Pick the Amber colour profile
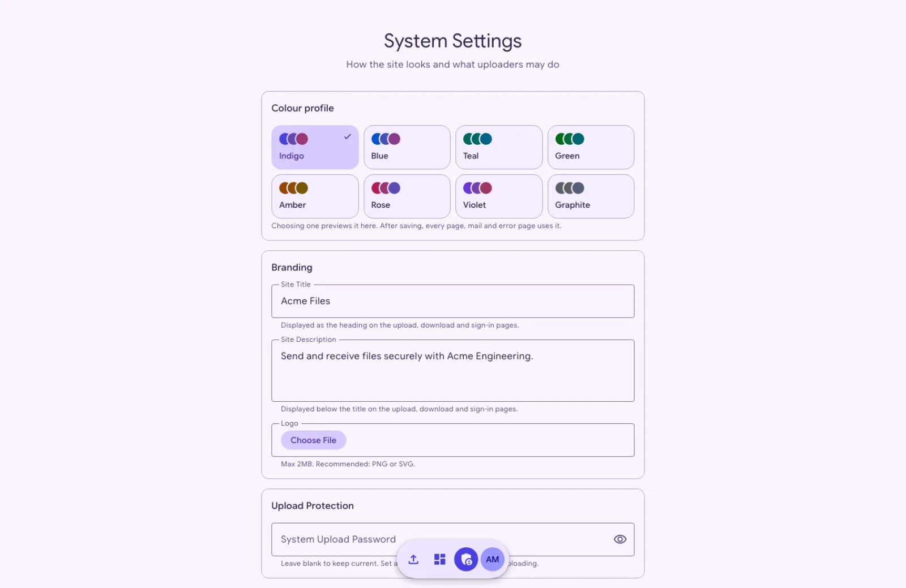Image resolution: width=906 pixels, height=588 pixels. click(315, 196)
